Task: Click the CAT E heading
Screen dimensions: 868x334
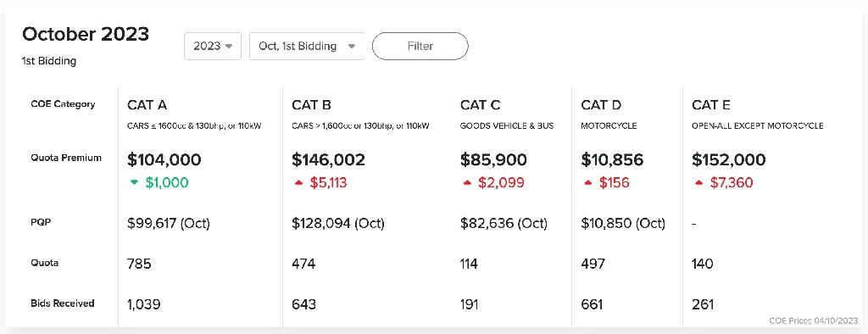Action: point(712,104)
